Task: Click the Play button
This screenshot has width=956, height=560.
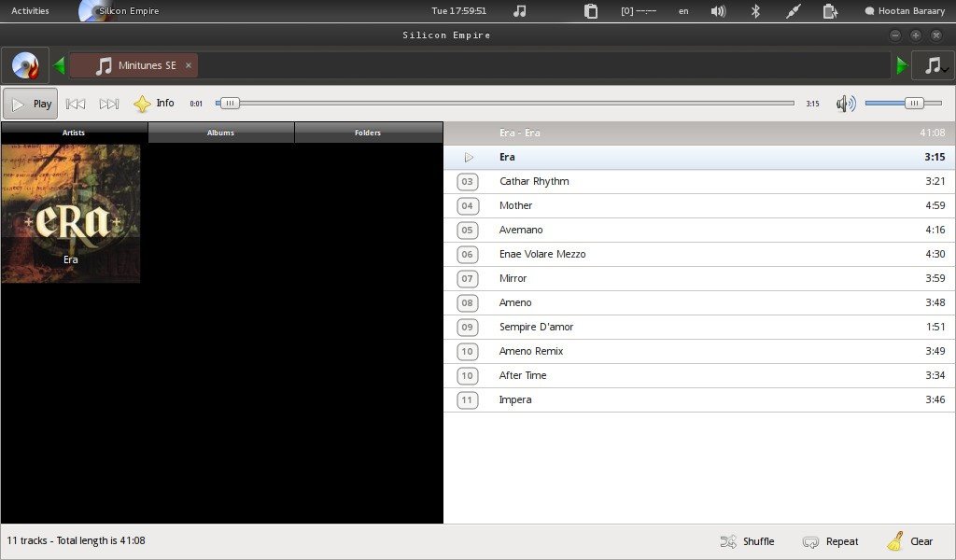Action: pos(31,104)
